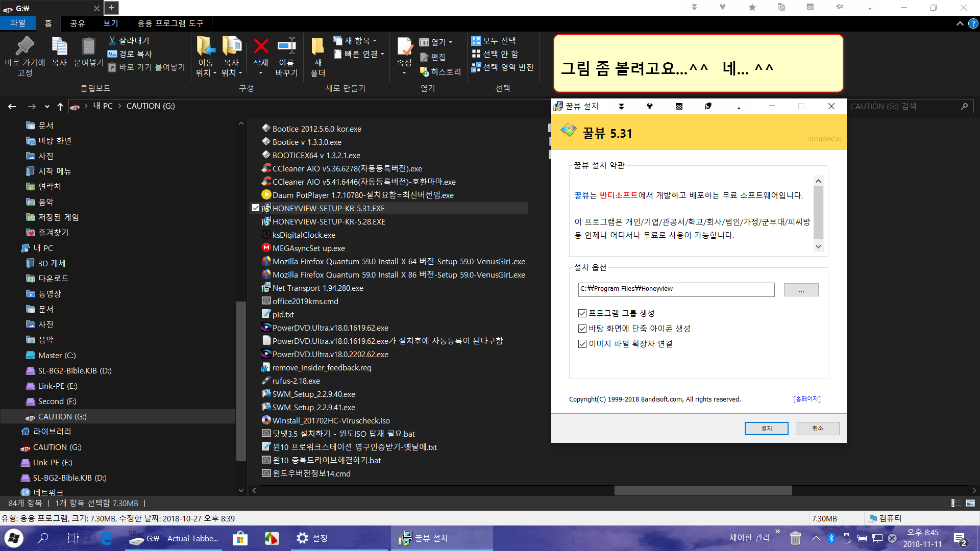The width and height of the screenshot is (980, 551).
Task: Select CAUTION (G:) in navigation tree
Action: tap(62, 416)
